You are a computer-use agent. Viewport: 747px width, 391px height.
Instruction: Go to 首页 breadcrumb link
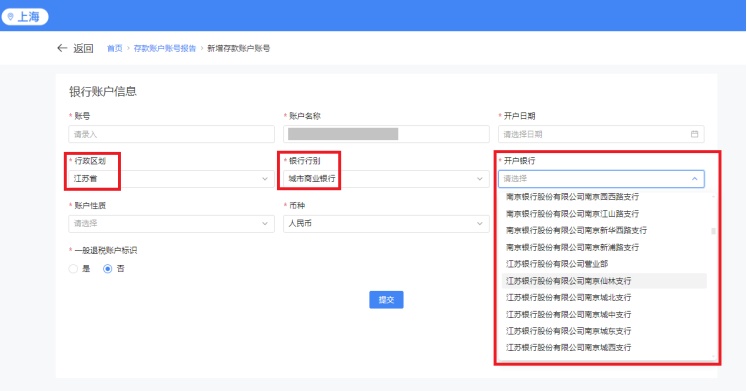point(114,48)
